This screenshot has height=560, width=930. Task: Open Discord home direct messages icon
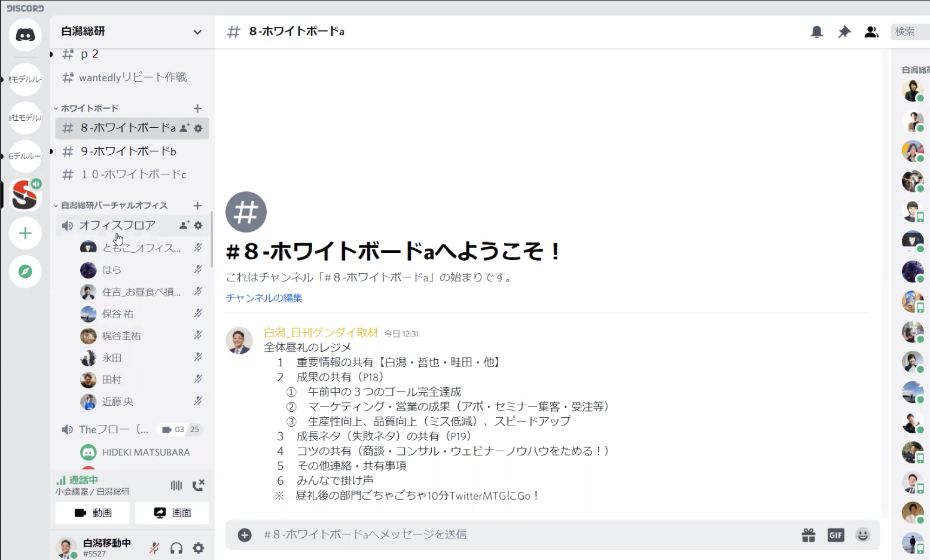pyautogui.click(x=25, y=35)
